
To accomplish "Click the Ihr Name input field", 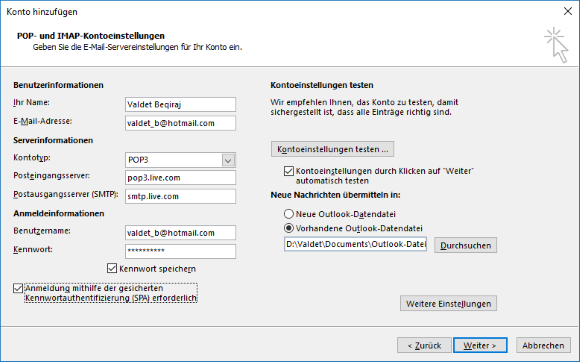I will point(180,105).
